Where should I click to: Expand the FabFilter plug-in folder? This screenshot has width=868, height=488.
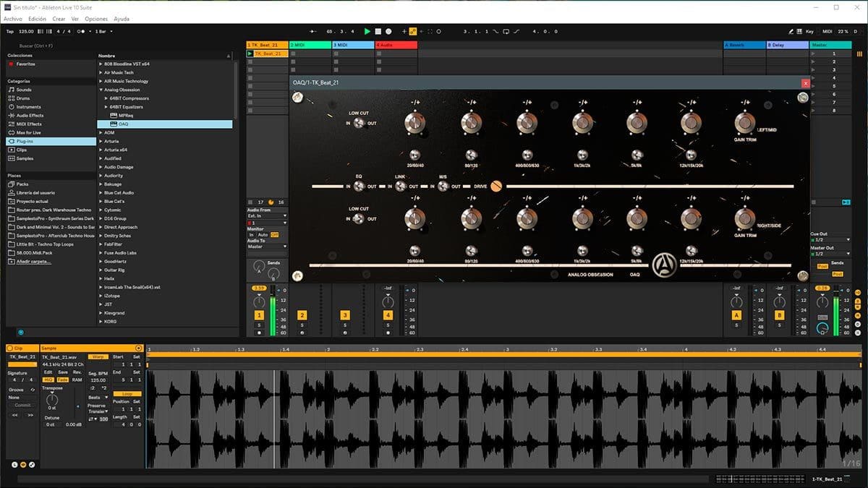pyautogui.click(x=101, y=244)
